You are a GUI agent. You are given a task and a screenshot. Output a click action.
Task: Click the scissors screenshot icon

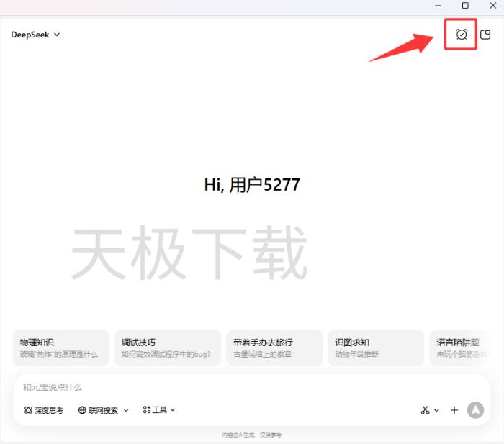[425, 410]
